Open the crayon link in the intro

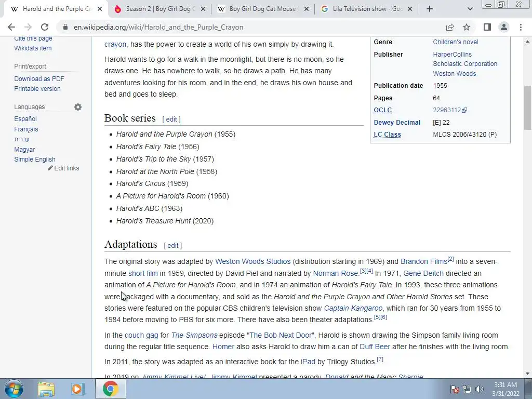point(115,45)
